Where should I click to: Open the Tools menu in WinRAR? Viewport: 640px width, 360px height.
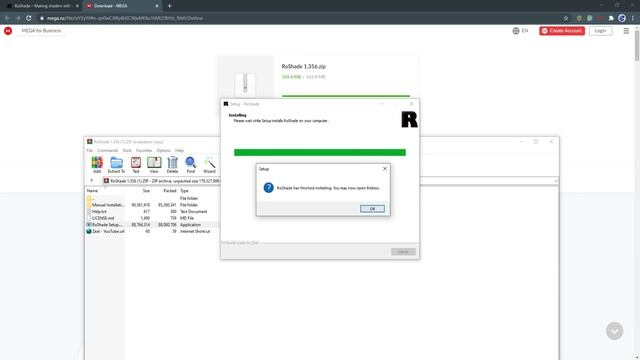click(x=127, y=151)
